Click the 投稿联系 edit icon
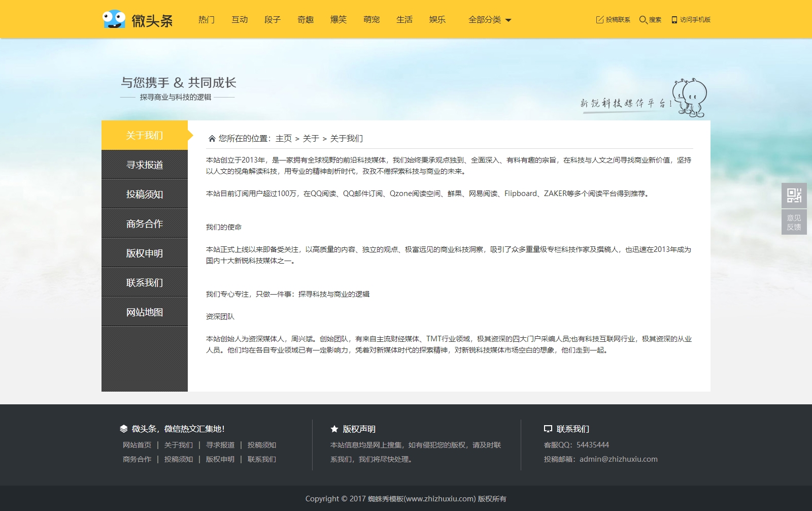Viewport: 812px width, 511px height. coord(599,20)
